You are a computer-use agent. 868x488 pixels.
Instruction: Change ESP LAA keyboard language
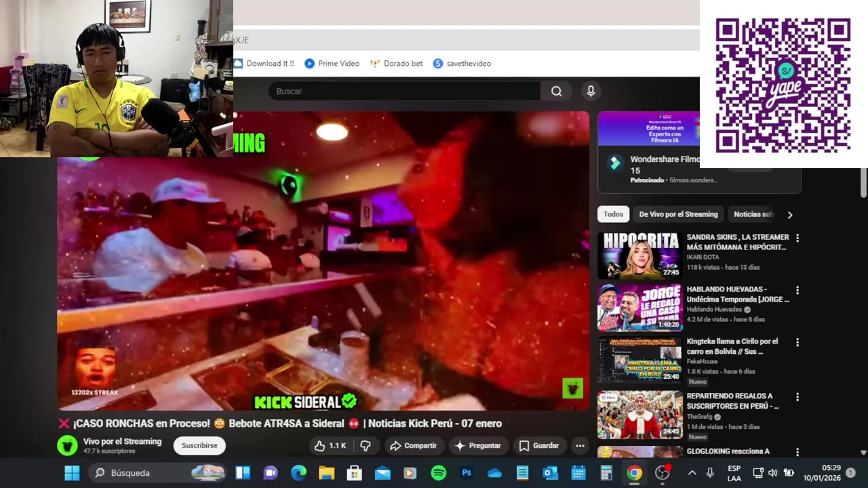point(734,472)
